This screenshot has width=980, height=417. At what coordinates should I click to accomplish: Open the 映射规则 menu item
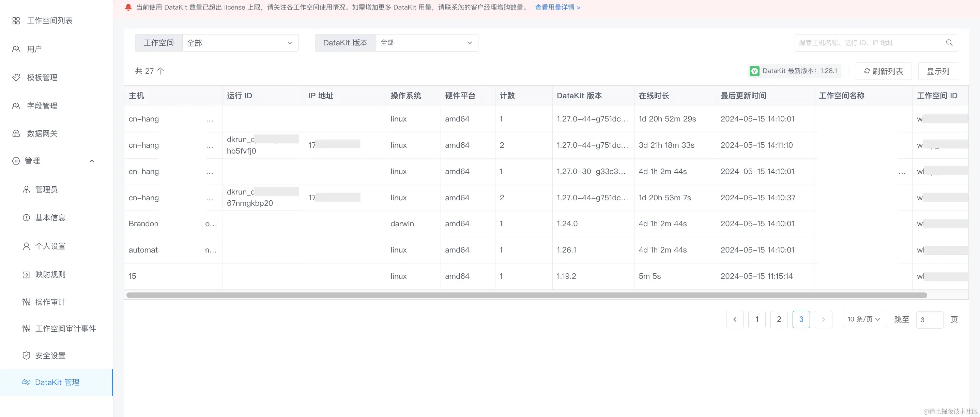(50, 274)
